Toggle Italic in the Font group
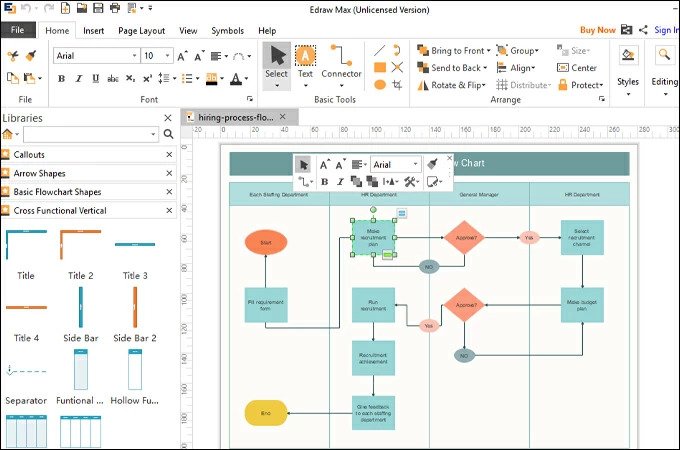 tap(78, 79)
